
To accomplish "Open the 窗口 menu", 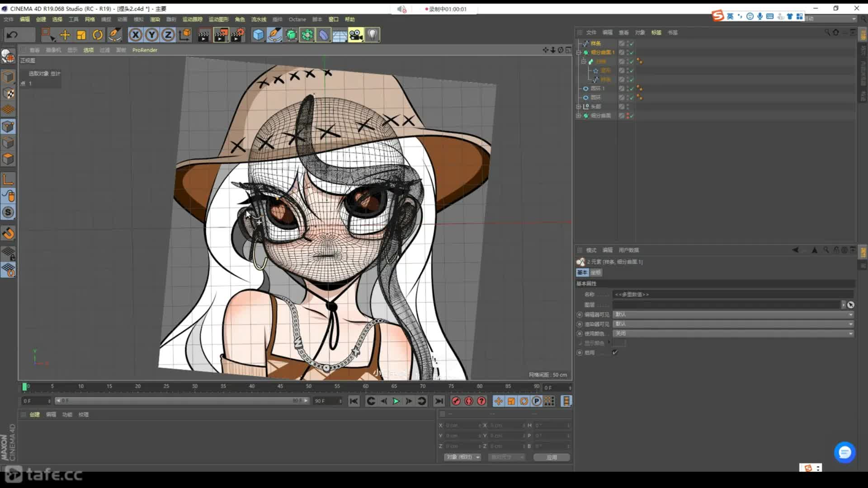I will pos(333,19).
